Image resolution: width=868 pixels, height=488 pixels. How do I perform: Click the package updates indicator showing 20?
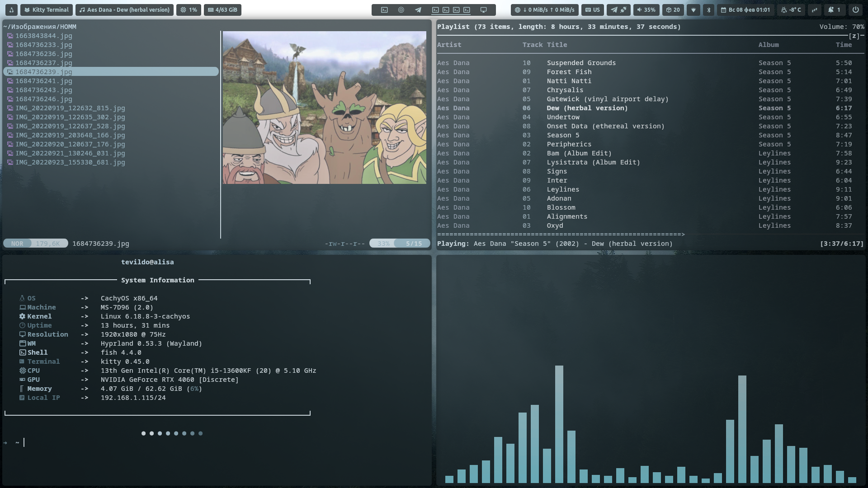click(x=673, y=9)
